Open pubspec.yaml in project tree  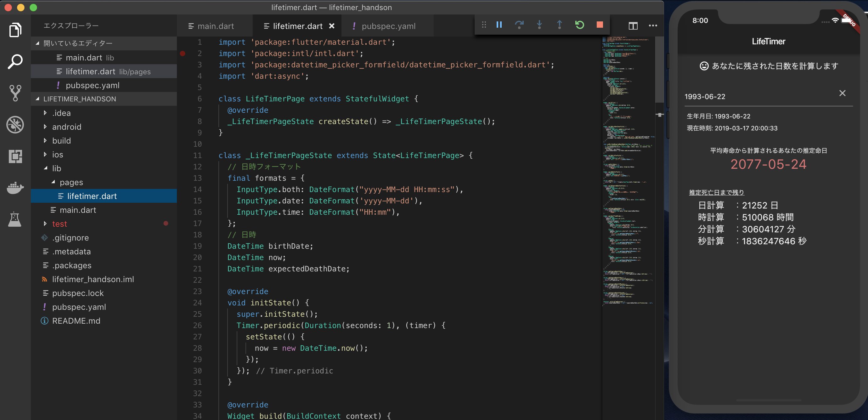coord(104,307)
